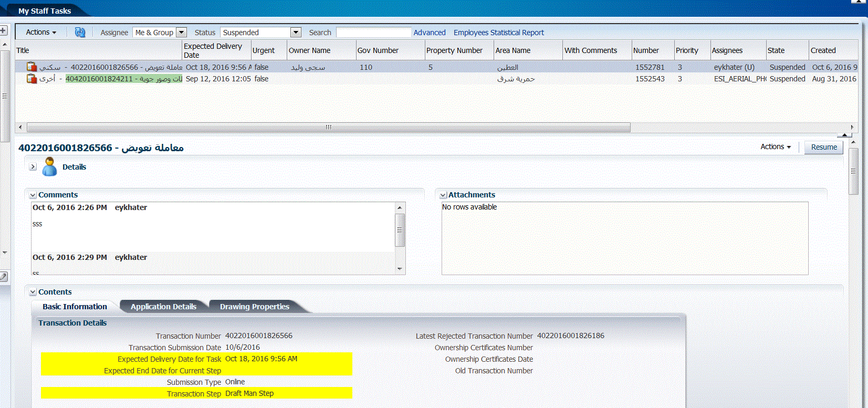Click the eykhater (U) assignee cell
868x408 pixels.
[x=734, y=67]
